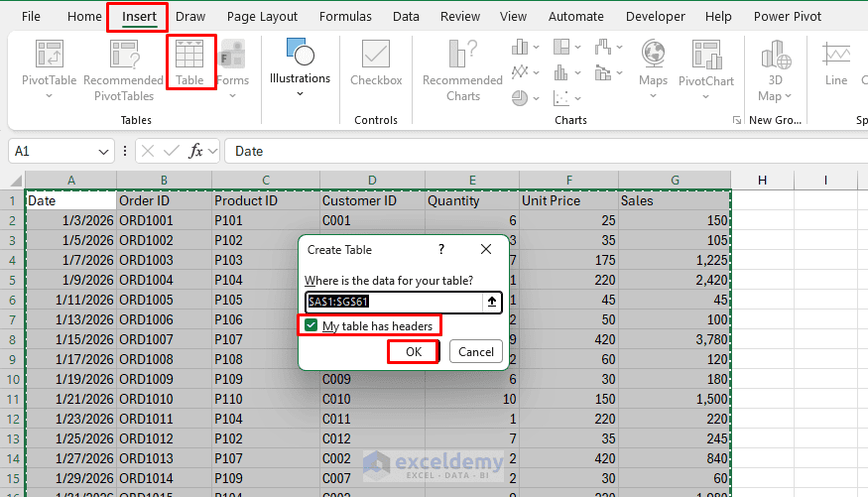Click the table data range input field
Screen dimensions: 868x497
(394, 302)
